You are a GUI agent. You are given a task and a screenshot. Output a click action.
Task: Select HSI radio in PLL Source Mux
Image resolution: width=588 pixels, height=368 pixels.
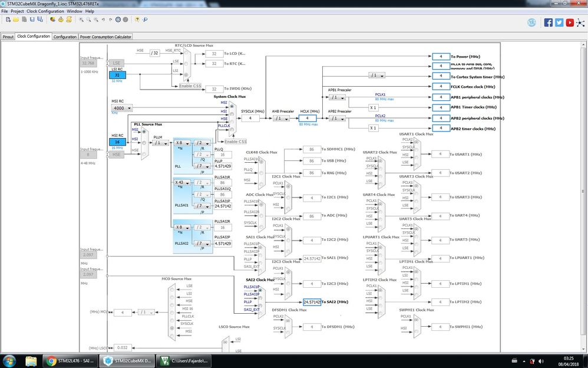144,143
